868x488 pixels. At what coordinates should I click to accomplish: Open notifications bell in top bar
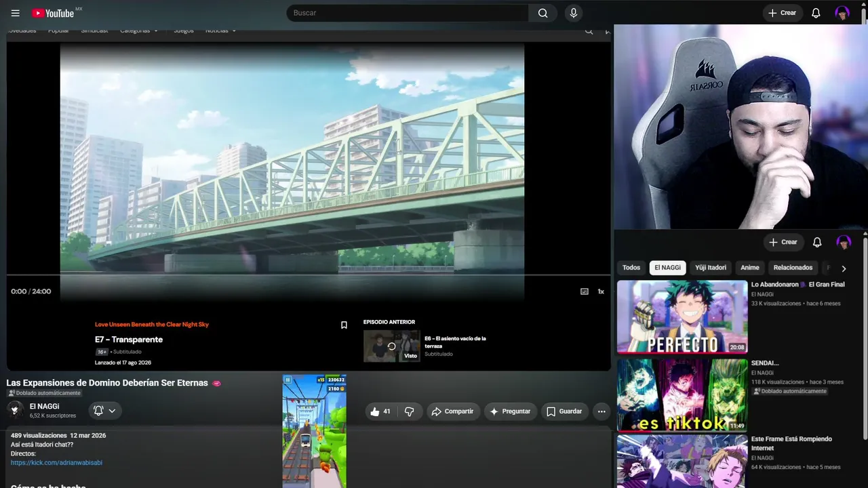click(816, 13)
